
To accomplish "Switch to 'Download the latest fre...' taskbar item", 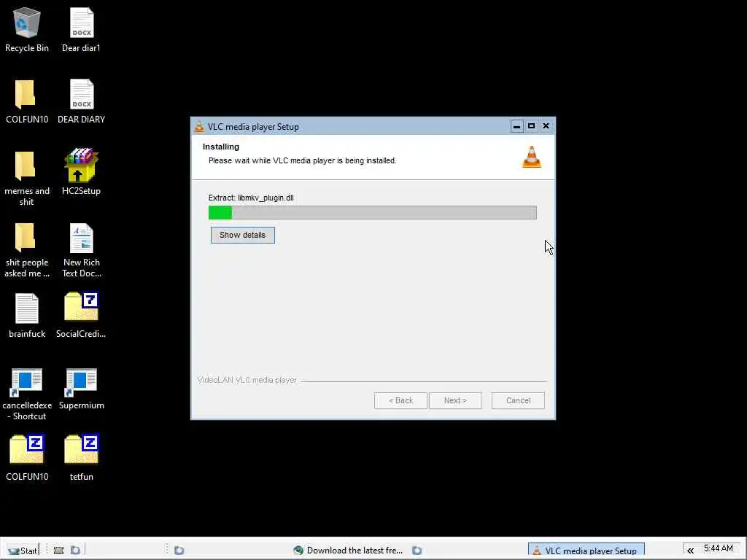I will [348, 551].
